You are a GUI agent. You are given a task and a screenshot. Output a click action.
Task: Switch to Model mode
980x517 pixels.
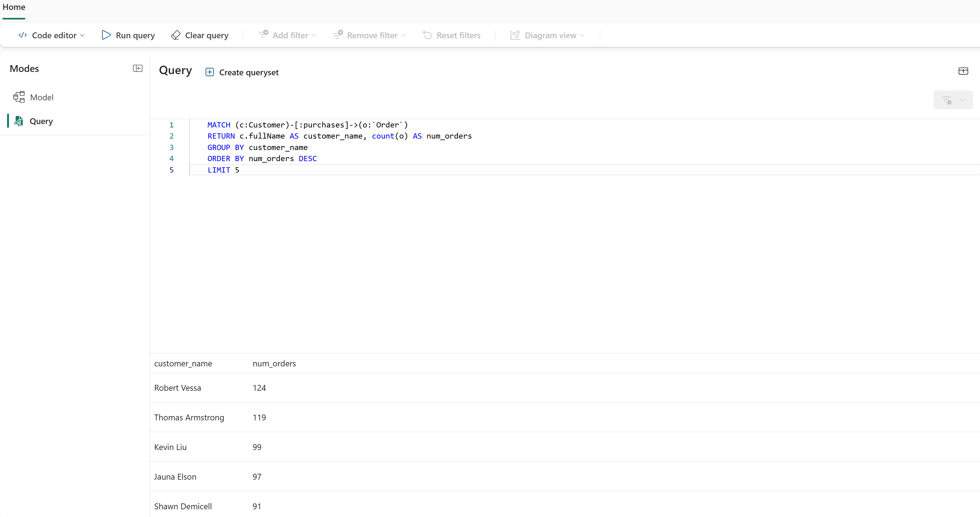click(x=41, y=98)
